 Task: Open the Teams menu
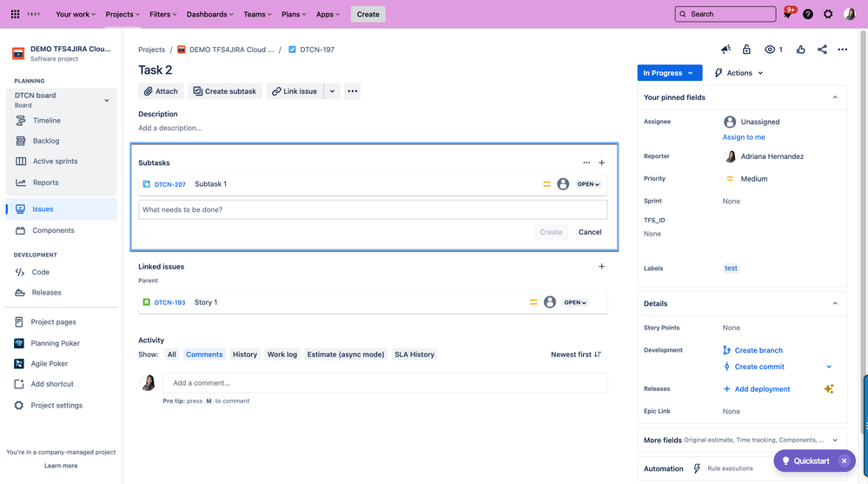click(257, 15)
